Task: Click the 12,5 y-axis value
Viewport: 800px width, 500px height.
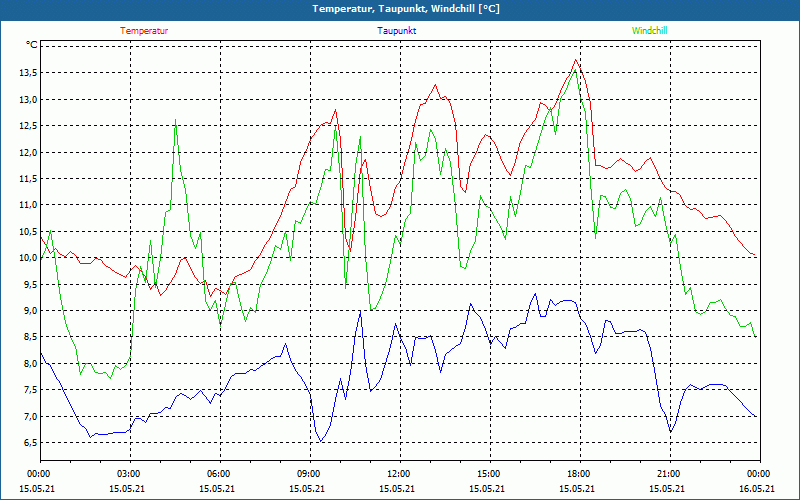Action: point(28,126)
